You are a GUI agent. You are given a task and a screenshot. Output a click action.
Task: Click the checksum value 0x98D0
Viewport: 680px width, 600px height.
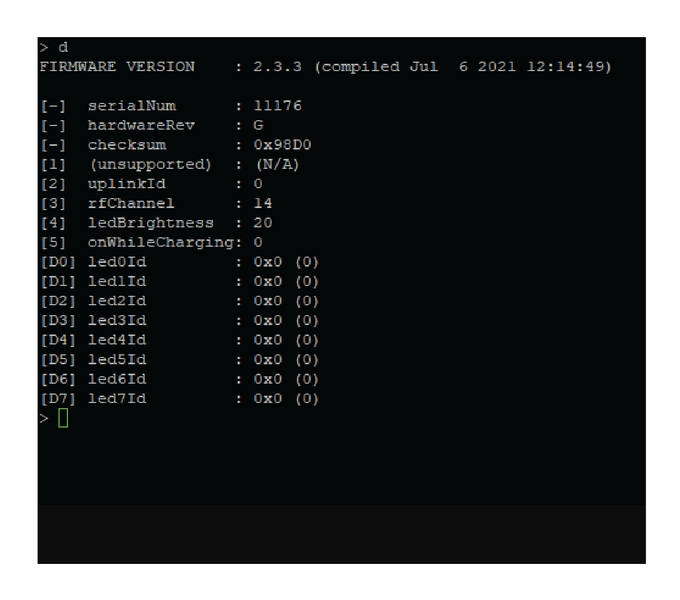click(x=282, y=145)
